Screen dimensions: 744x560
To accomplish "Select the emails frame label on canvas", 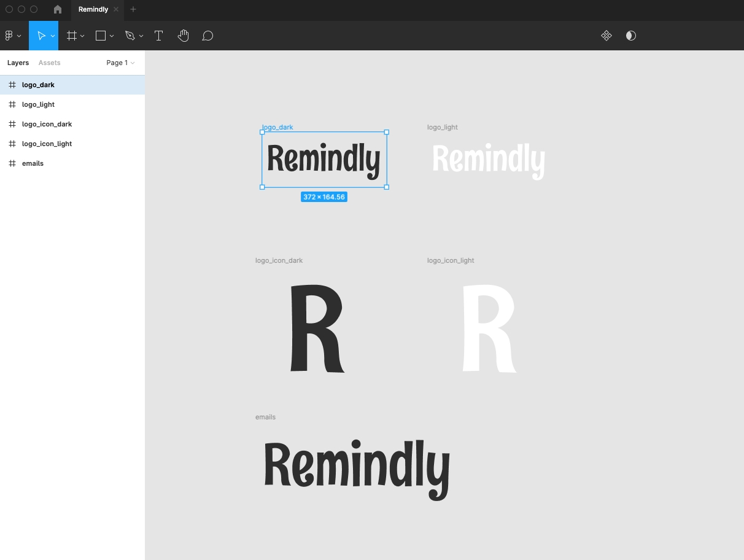I will 265,417.
